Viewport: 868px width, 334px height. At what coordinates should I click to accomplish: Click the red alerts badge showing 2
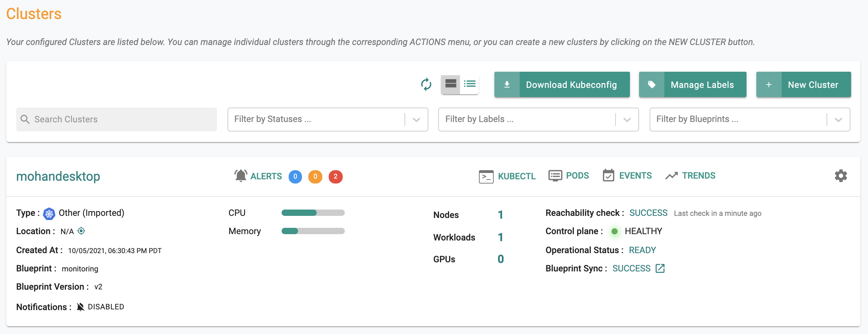coord(336,176)
